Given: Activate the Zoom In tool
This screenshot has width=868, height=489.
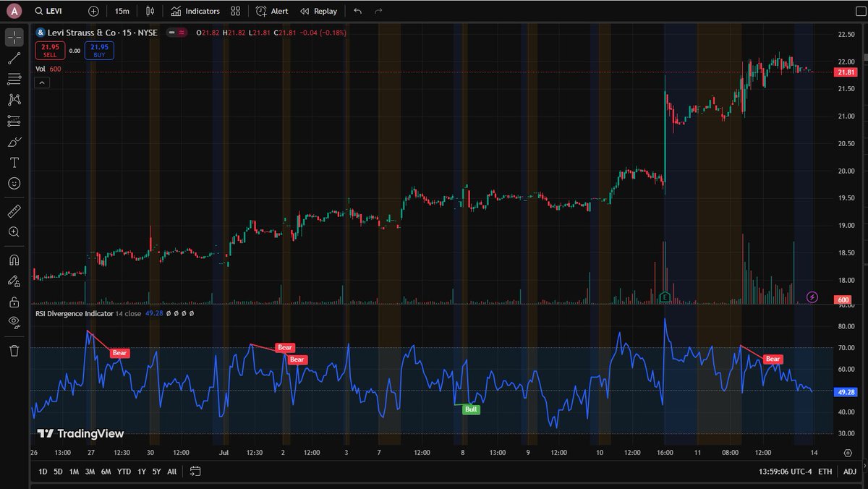Looking at the screenshot, I should pyautogui.click(x=14, y=232).
